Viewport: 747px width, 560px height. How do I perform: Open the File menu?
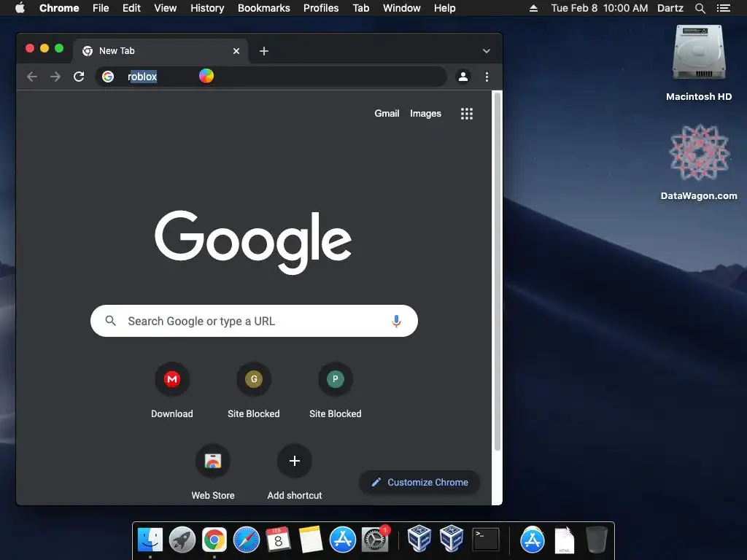(x=101, y=8)
